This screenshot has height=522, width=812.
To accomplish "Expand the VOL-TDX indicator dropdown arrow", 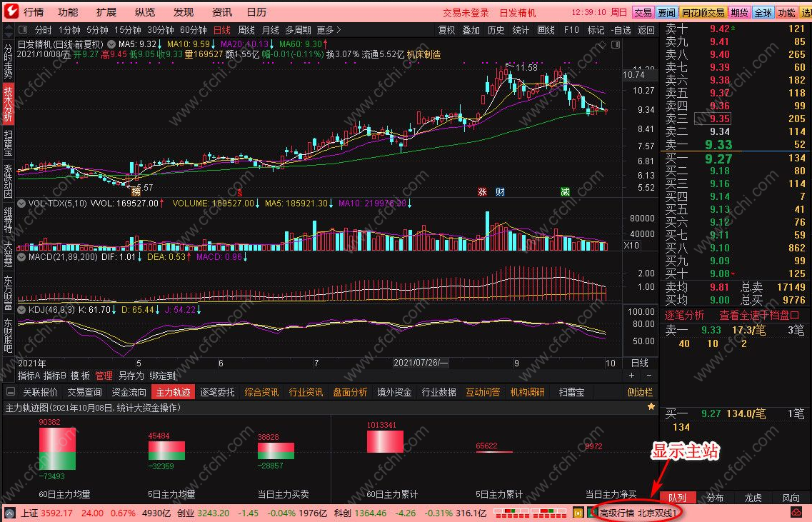I will pyautogui.click(x=21, y=204).
